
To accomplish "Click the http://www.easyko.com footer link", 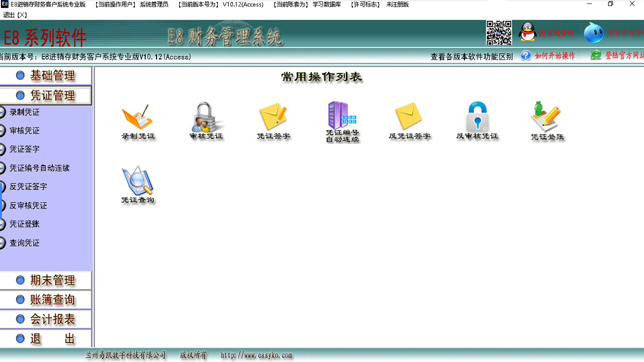I will click(256, 355).
